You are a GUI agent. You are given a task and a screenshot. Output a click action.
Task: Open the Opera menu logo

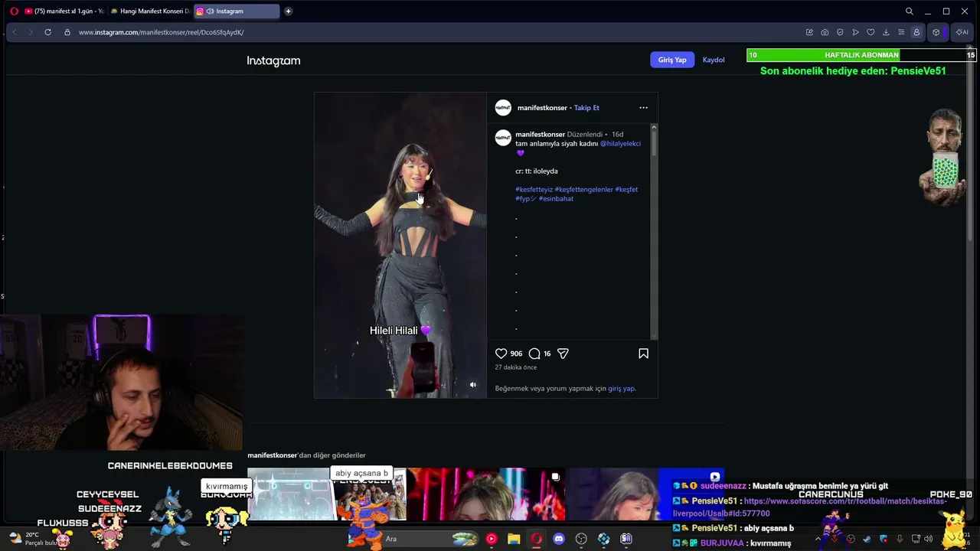click(14, 11)
